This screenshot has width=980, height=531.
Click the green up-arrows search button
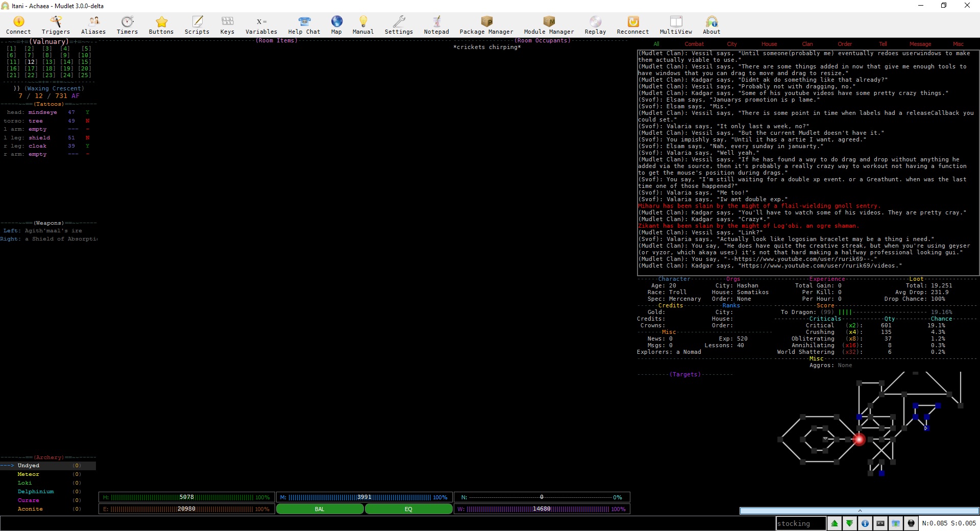tap(835, 523)
